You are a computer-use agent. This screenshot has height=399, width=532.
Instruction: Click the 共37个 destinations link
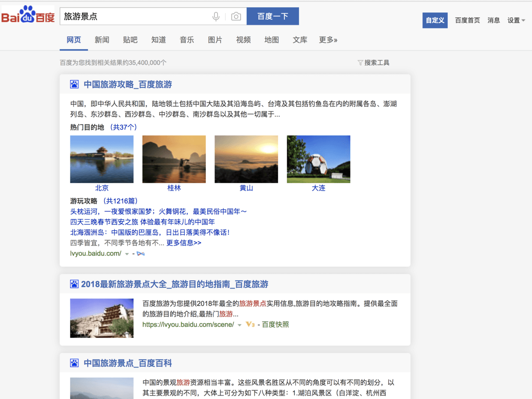point(124,127)
